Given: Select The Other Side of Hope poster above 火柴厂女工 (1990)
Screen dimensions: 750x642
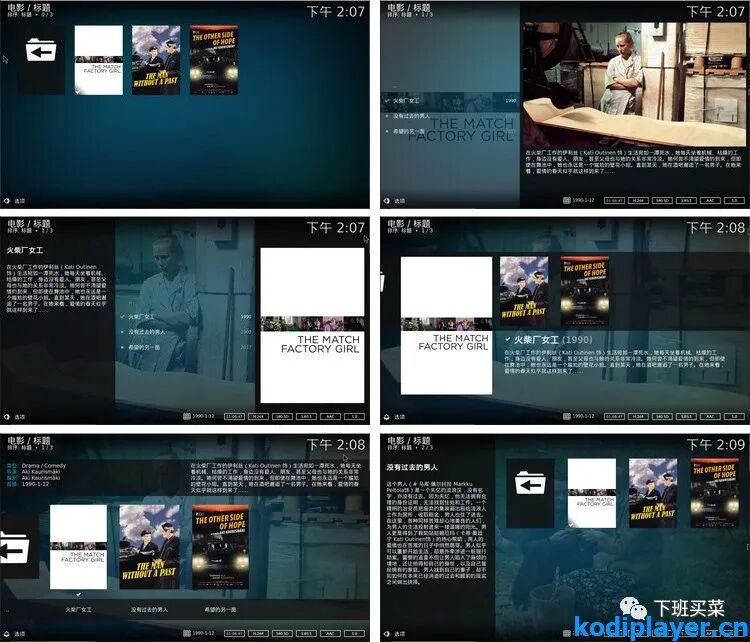Looking at the screenshot, I should [x=585, y=291].
